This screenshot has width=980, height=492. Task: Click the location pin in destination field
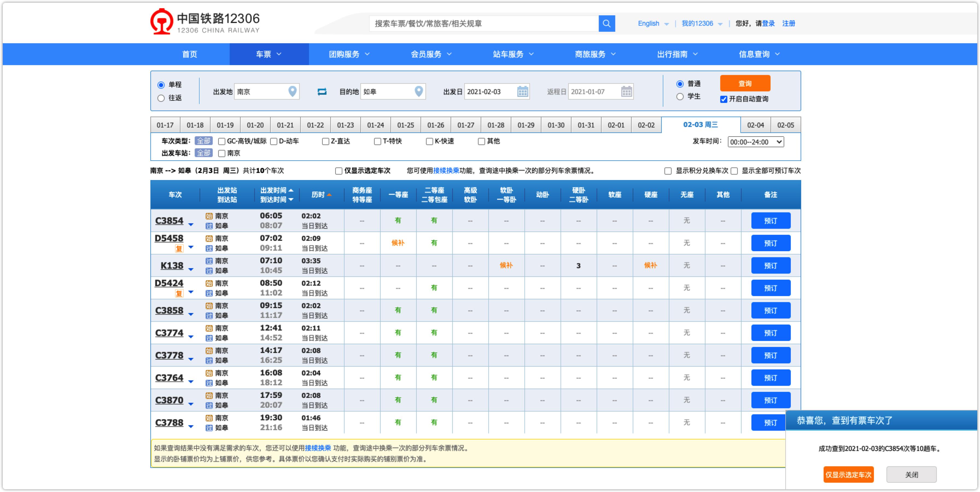[x=418, y=91]
